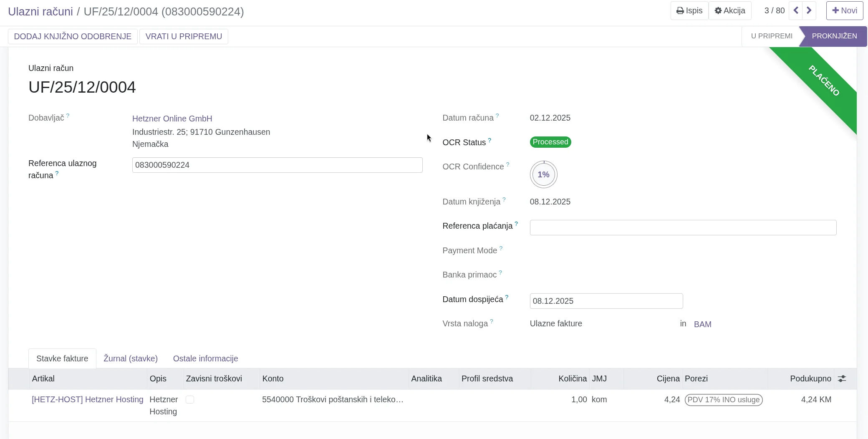The image size is (868, 439).
Task: Open the Akcija actions dropdown
Action: [x=730, y=10]
